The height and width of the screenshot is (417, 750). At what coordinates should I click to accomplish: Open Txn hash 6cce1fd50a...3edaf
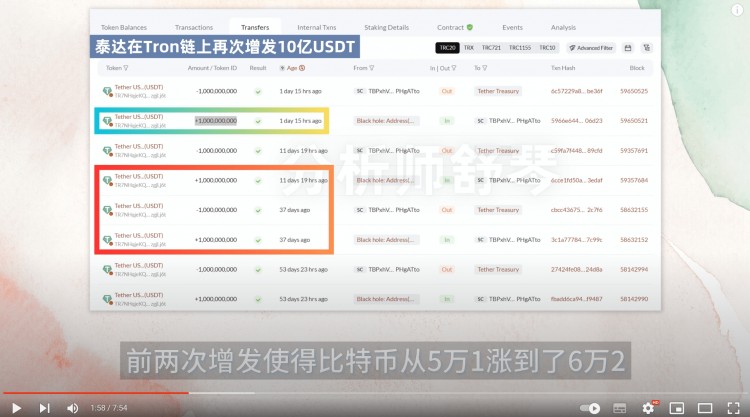coord(576,180)
